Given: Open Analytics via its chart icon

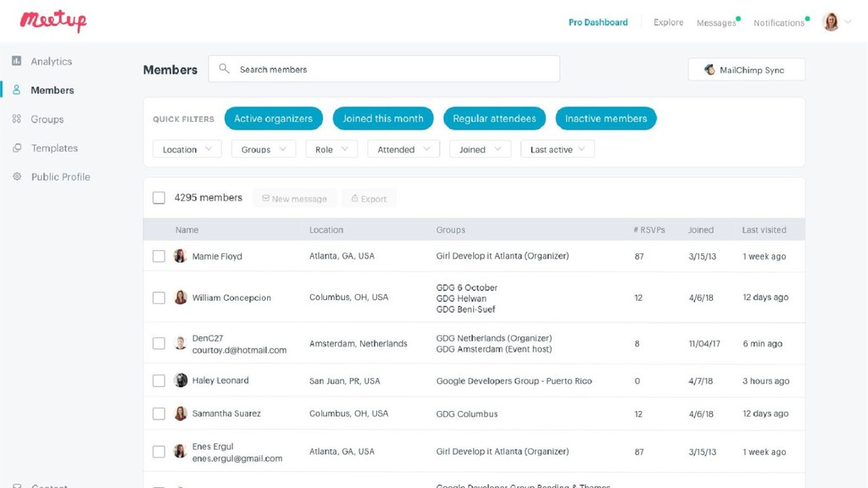Looking at the screenshot, I should 16,61.
